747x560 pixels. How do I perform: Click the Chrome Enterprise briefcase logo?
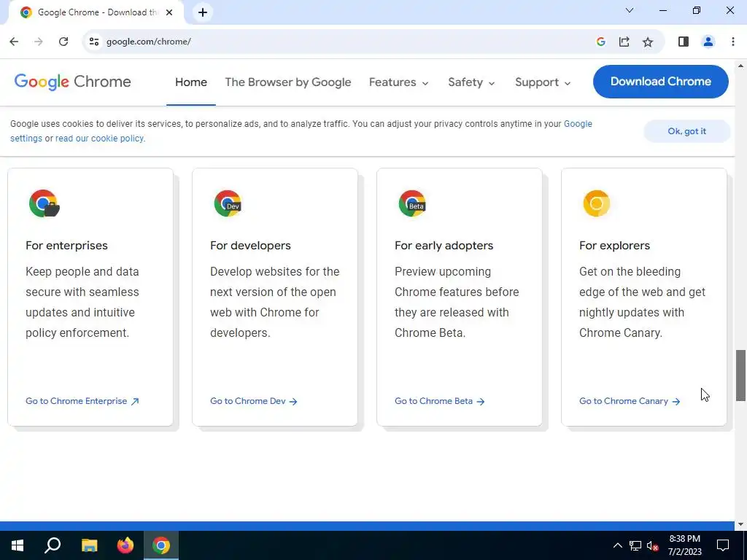click(x=44, y=203)
